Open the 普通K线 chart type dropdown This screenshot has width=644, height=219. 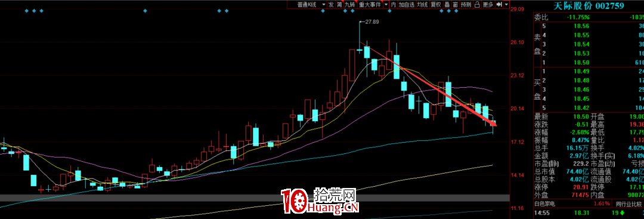click(307, 5)
